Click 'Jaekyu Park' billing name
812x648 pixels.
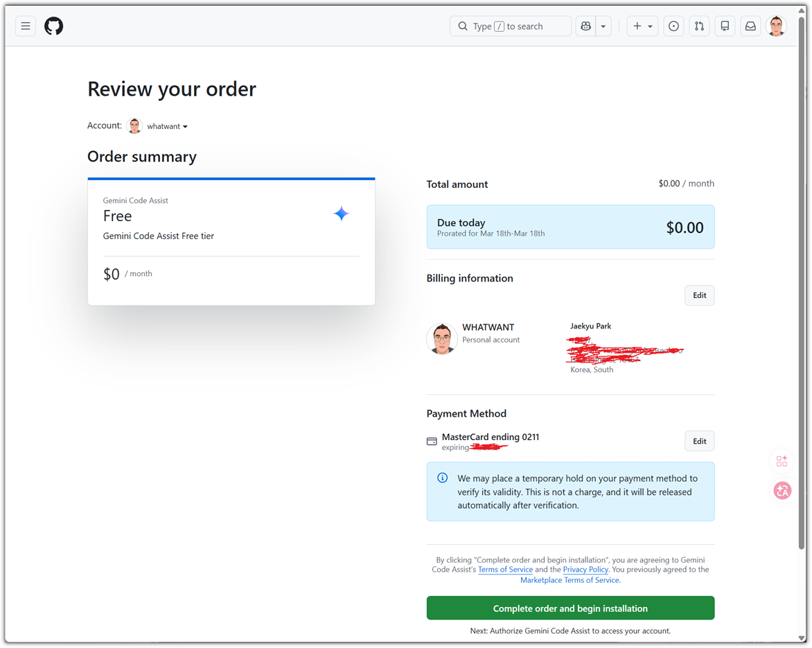(591, 326)
